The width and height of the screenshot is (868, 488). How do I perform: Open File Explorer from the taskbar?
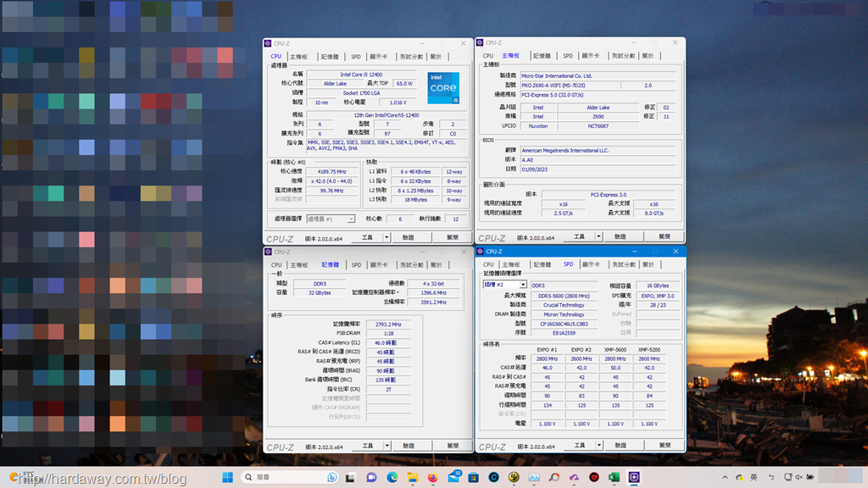click(x=412, y=478)
